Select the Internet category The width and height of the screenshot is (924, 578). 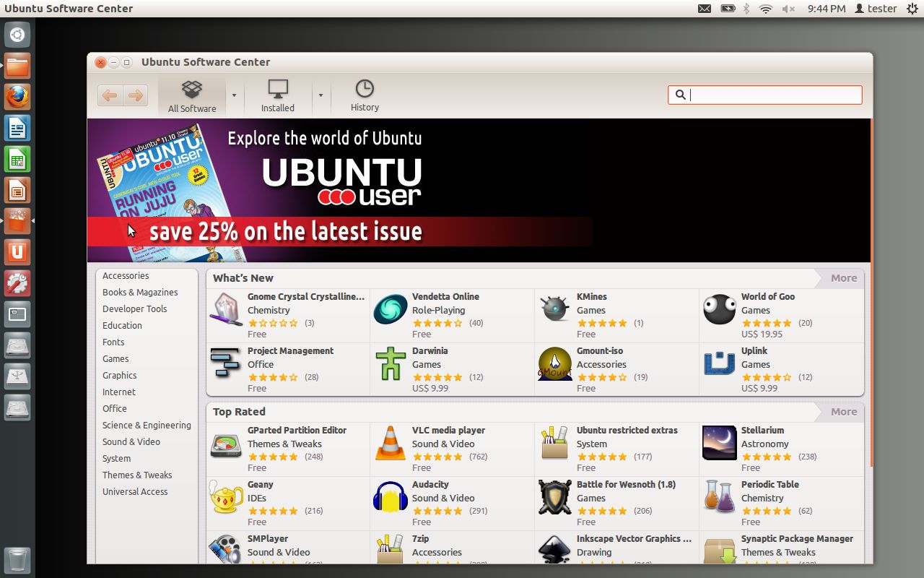[119, 392]
